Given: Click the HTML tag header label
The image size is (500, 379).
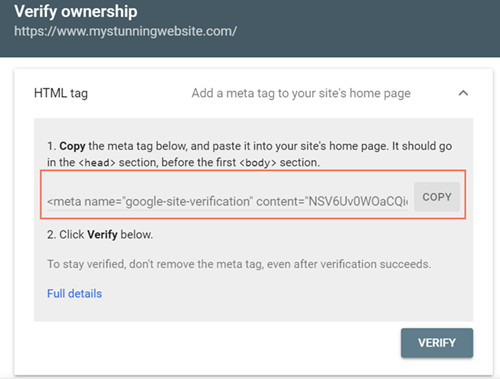Looking at the screenshot, I should [61, 93].
